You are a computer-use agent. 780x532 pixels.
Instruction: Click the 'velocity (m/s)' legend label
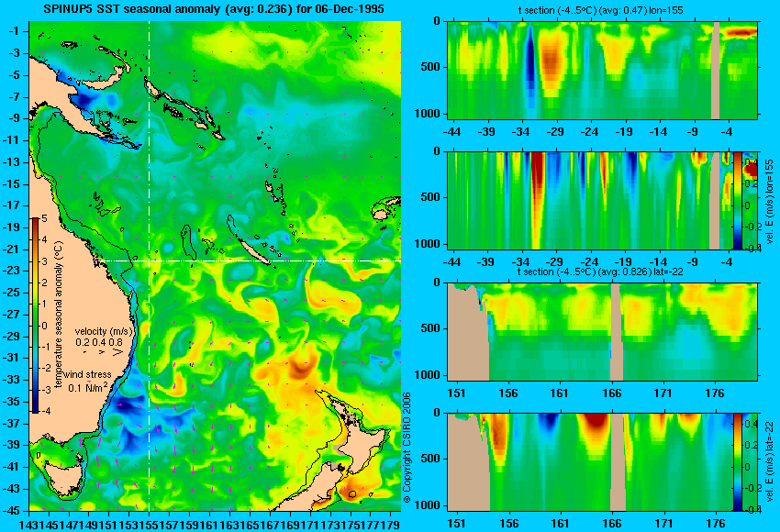(x=104, y=331)
